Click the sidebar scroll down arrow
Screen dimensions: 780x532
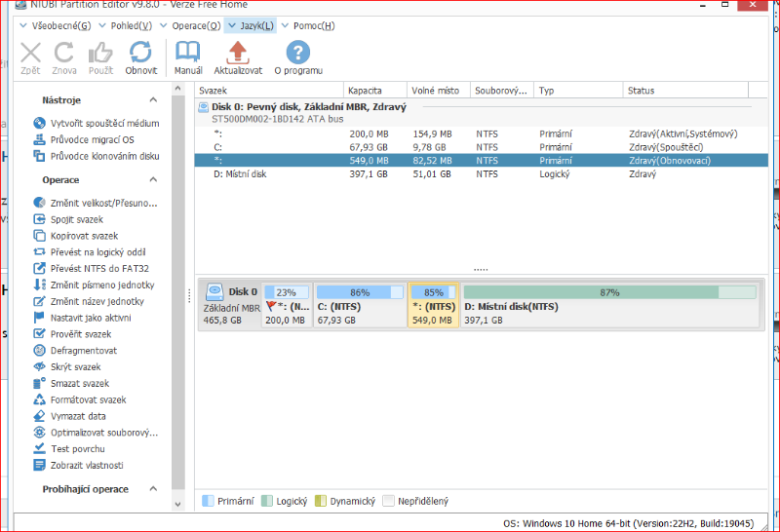tap(177, 504)
